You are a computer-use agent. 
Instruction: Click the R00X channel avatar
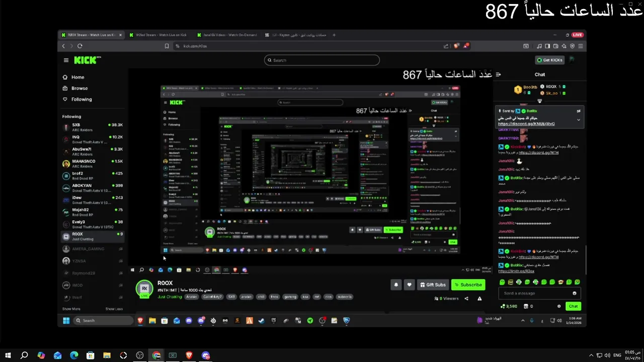click(x=144, y=289)
